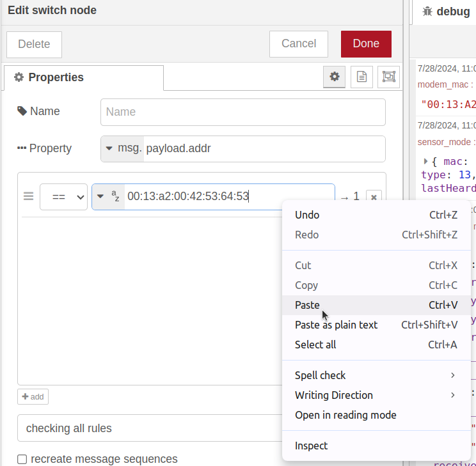This screenshot has width=476, height=466.
Task: Choose Undo from context menu
Action: pyautogui.click(x=376, y=215)
